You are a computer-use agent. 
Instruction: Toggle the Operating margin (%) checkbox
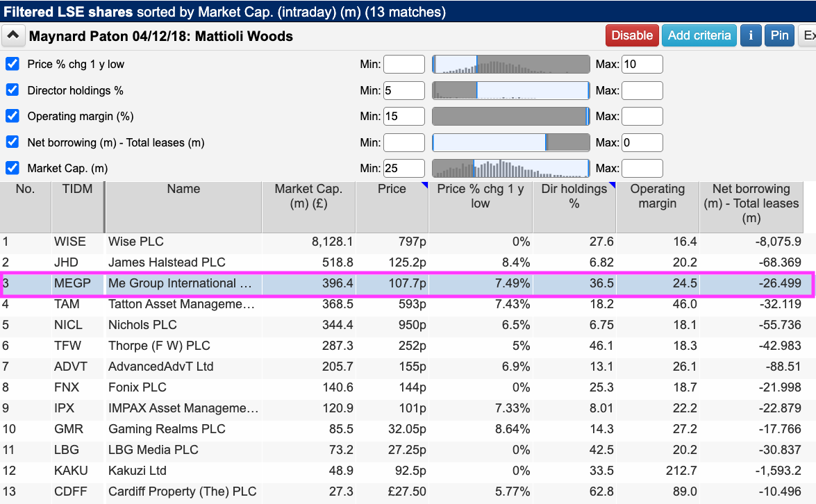(x=13, y=116)
